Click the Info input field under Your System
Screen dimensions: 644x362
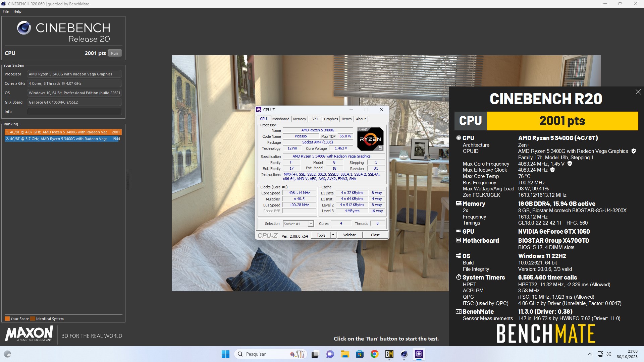74,112
